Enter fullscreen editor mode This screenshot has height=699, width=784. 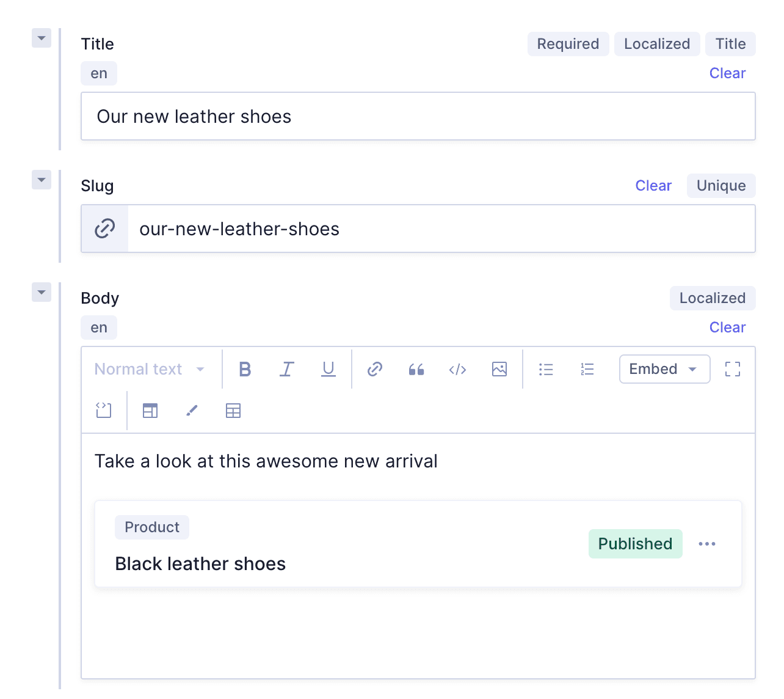[732, 369]
